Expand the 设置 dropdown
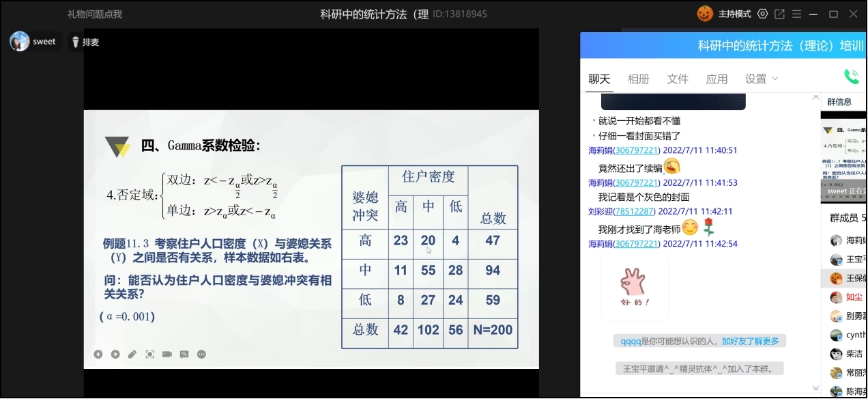 tap(762, 79)
